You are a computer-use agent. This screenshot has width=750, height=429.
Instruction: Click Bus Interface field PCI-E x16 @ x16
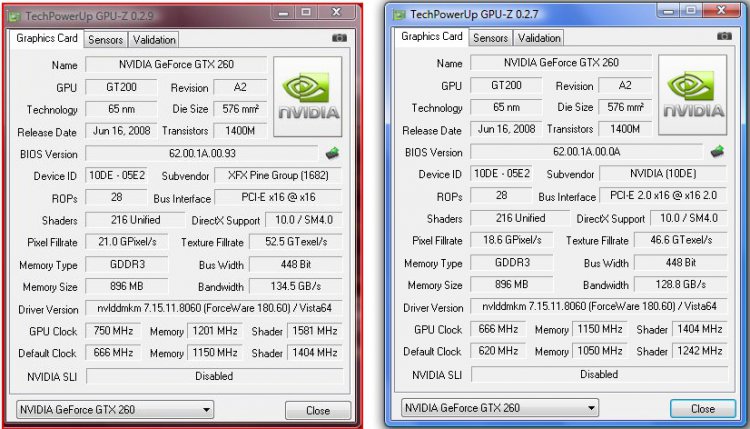[278, 197]
